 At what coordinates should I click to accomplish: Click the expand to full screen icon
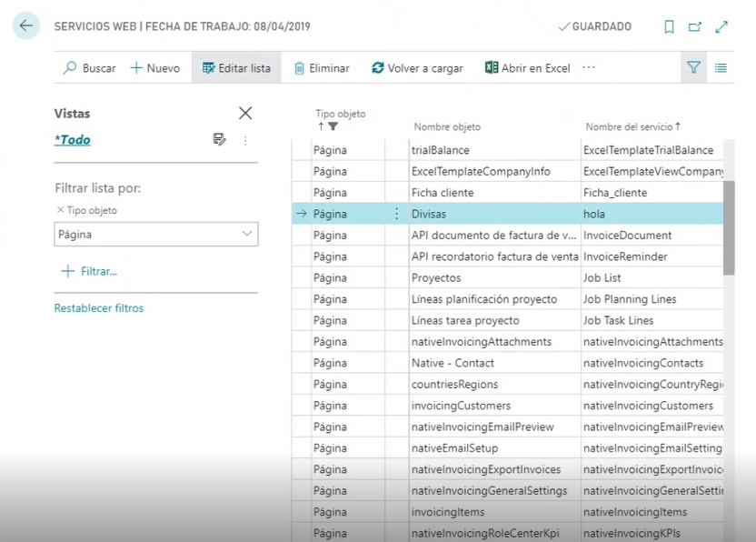coord(721,27)
